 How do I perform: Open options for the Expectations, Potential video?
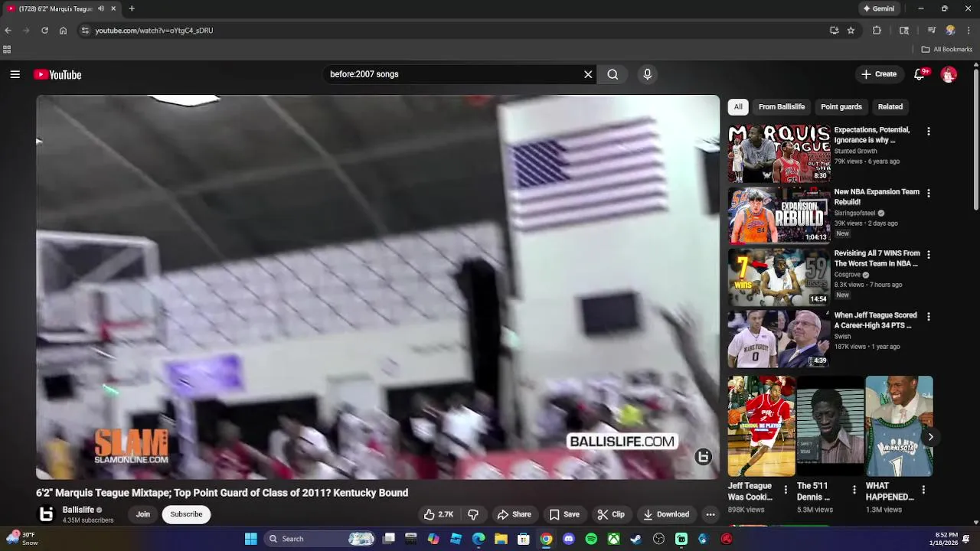click(929, 132)
